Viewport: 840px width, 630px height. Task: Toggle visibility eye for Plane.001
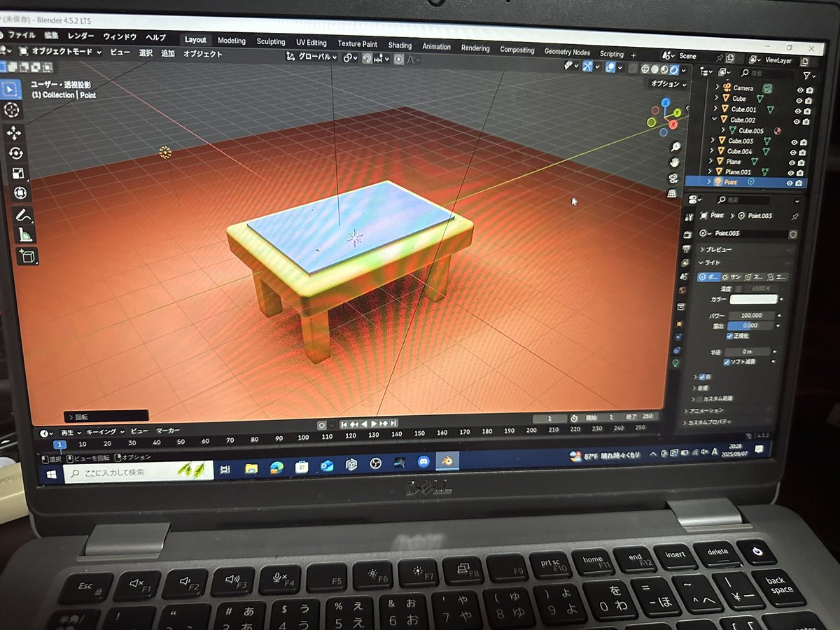pyautogui.click(x=791, y=172)
